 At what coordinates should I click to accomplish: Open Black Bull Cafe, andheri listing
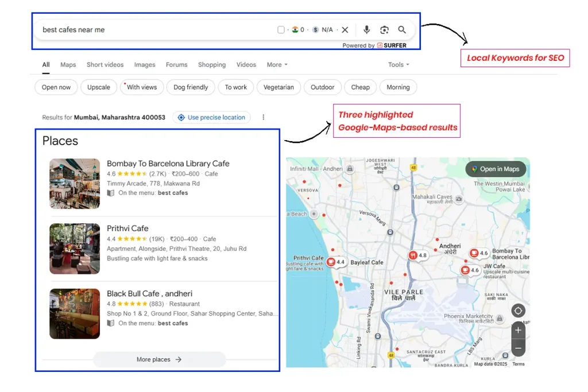tap(150, 294)
